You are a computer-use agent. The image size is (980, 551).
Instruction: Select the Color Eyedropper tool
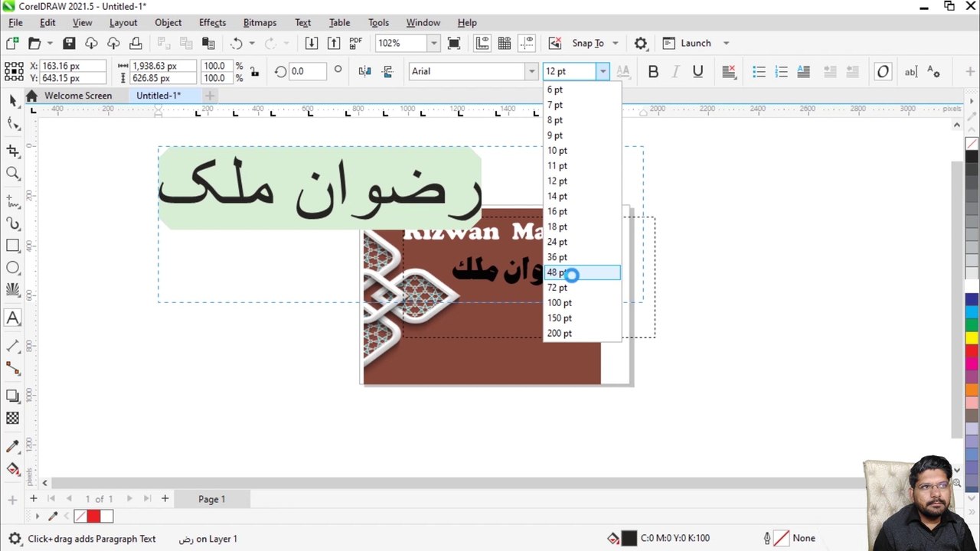pyautogui.click(x=13, y=446)
